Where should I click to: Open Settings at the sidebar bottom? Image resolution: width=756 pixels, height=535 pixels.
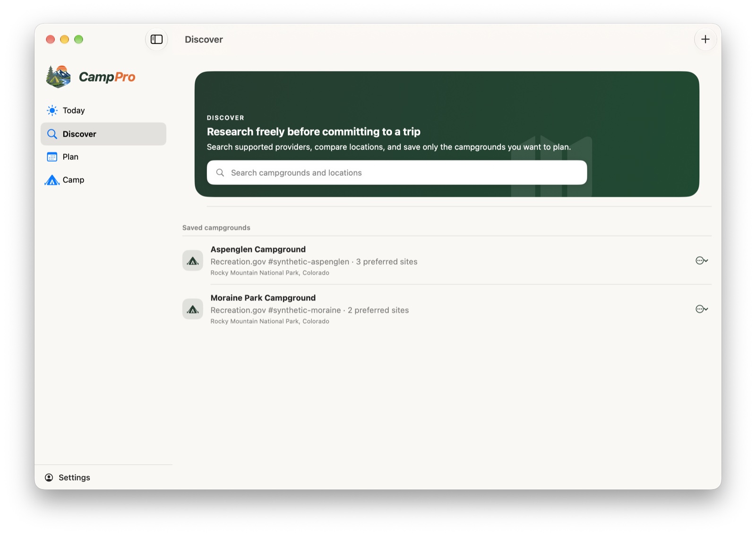tap(68, 477)
